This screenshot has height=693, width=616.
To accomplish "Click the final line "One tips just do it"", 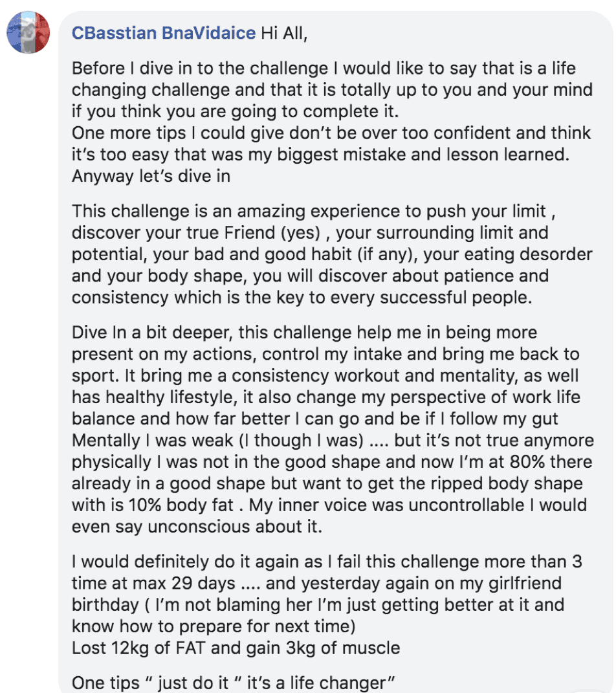I will click(233, 683).
